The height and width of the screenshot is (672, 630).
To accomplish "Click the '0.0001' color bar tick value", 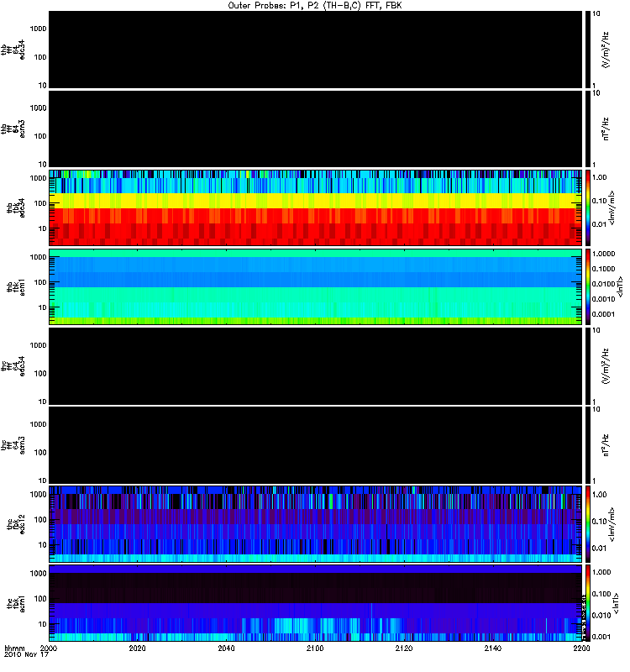I will (603, 314).
